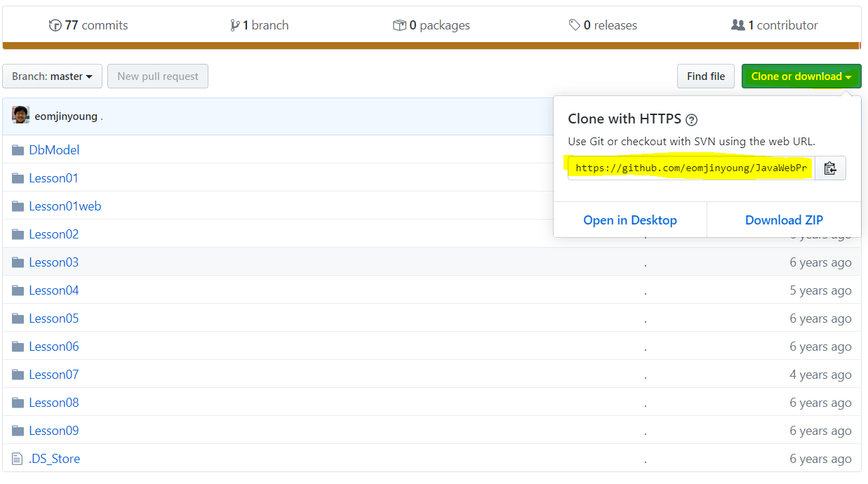Click the folder icon beside Lesson09
The width and height of the screenshot is (868, 484).
click(18, 430)
